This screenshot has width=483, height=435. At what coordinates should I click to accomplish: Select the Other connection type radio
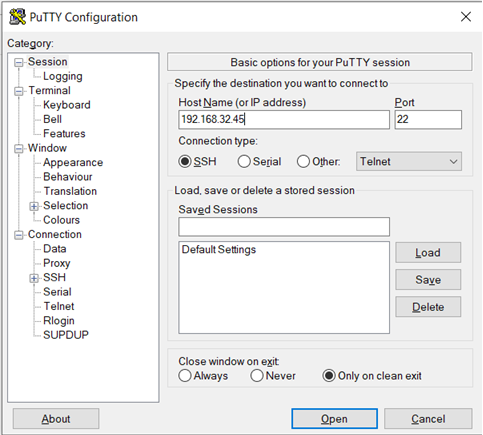click(x=303, y=162)
